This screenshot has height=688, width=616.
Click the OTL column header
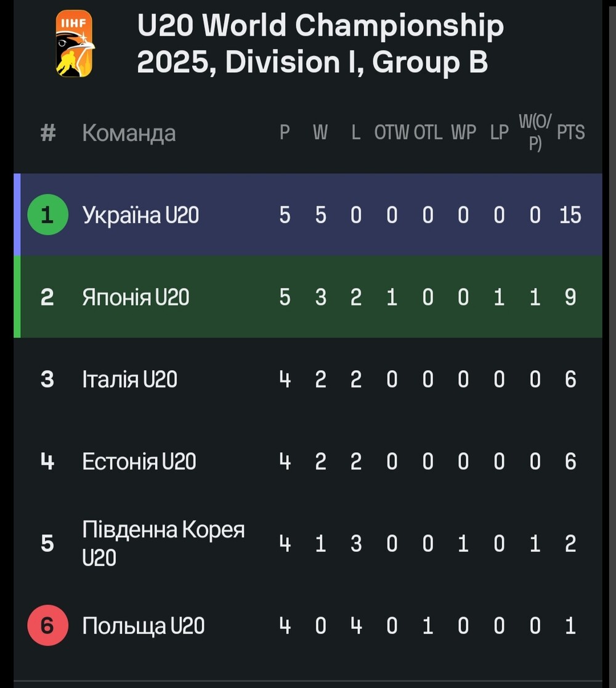pos(428,132)
